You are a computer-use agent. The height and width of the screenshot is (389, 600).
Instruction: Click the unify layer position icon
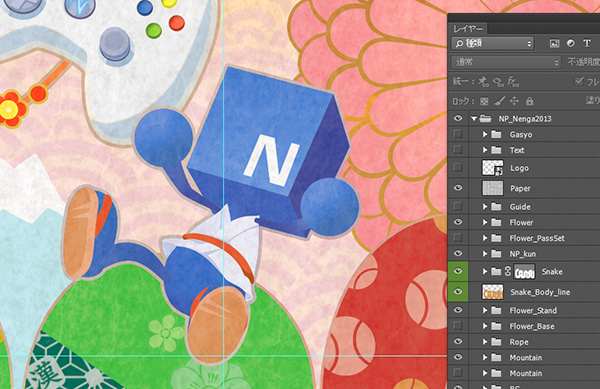[483, 81]
